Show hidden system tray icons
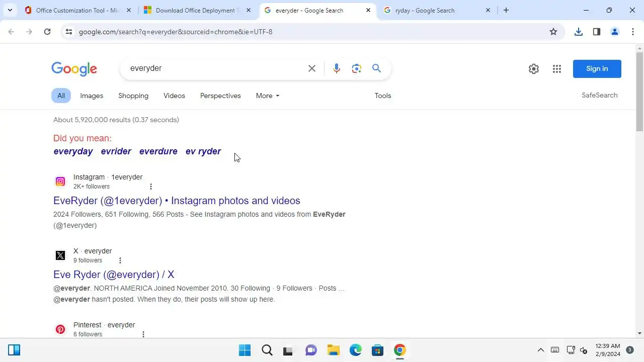This screenshot has width=644, height=362. pyautogui.click(x=540, y=350)
